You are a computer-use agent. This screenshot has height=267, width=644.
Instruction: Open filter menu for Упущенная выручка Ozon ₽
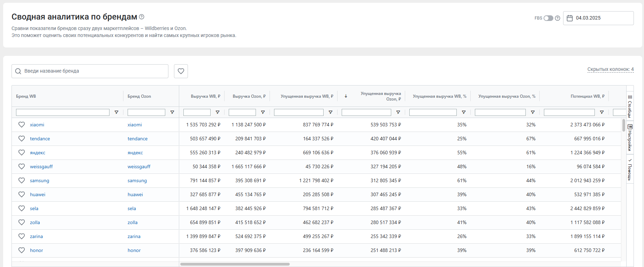pos(398,112)
